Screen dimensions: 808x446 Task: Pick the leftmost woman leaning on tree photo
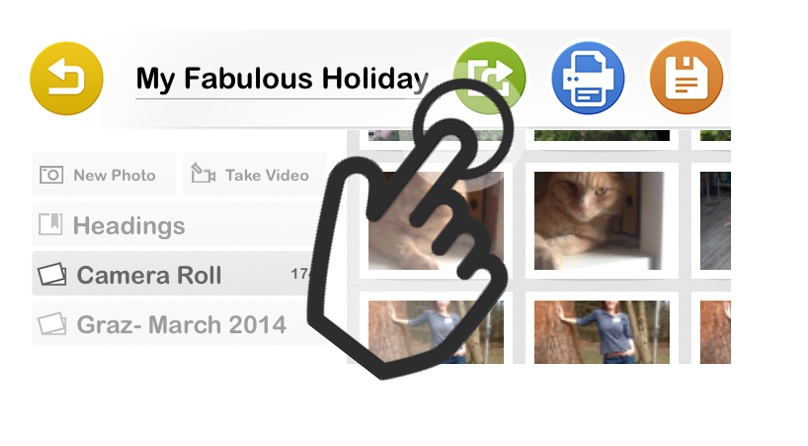point(436,332)
